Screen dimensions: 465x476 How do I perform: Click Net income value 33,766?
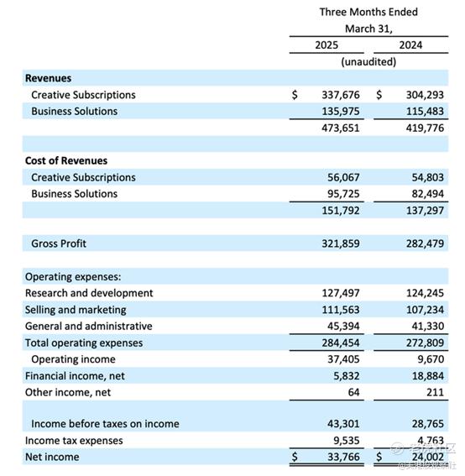(343, 457)
